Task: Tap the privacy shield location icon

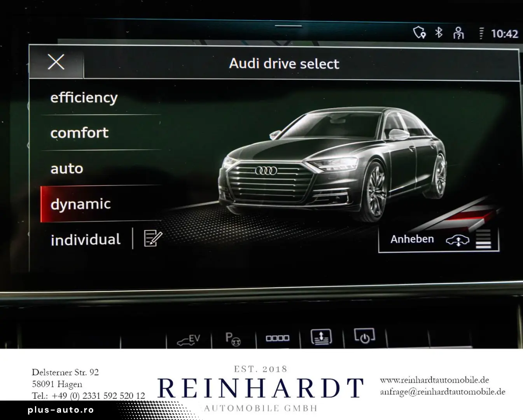Action: coord(419,33)
